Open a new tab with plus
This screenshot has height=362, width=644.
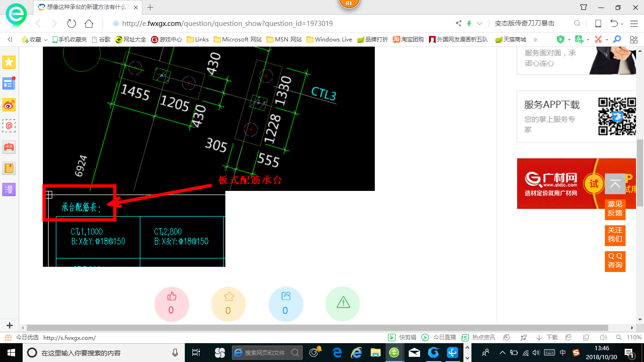coord(150,7)
